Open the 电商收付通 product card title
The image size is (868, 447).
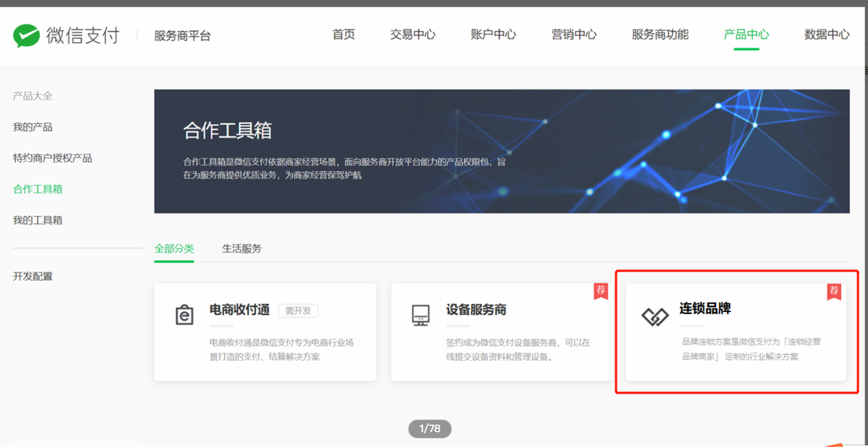coord(240,310)
